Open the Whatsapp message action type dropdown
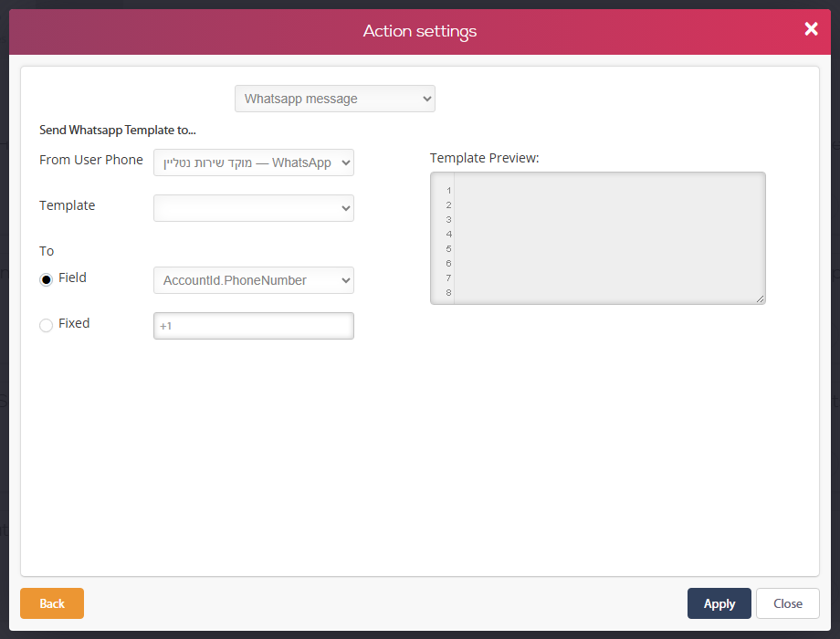Image resolution: width=840 pixels, height=639 pixels. tap(335, 99)
